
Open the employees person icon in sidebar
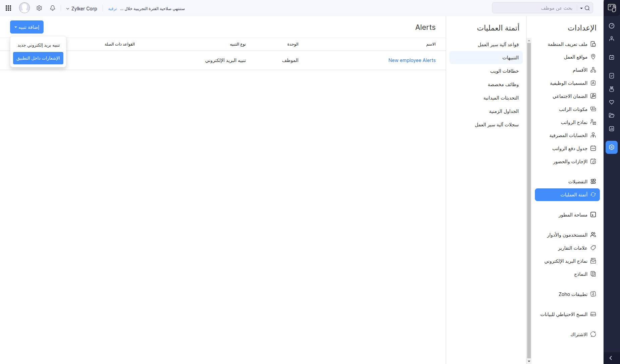click(612, 39)
